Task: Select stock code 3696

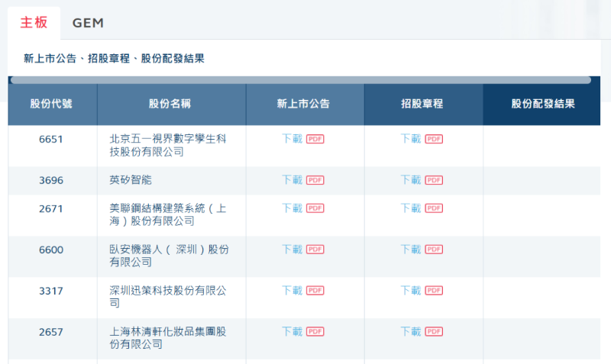Action: coord(51,181)
